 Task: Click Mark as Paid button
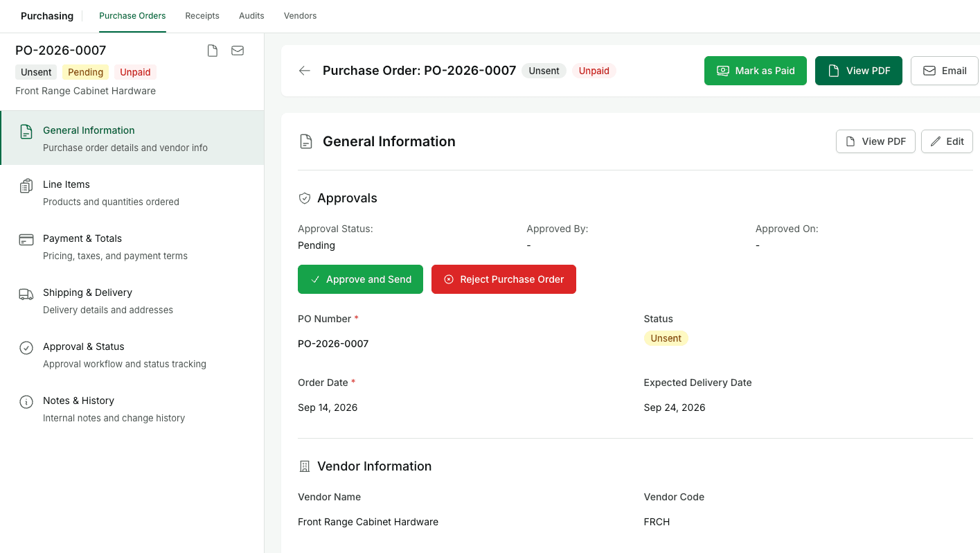[x=756, y=71]
